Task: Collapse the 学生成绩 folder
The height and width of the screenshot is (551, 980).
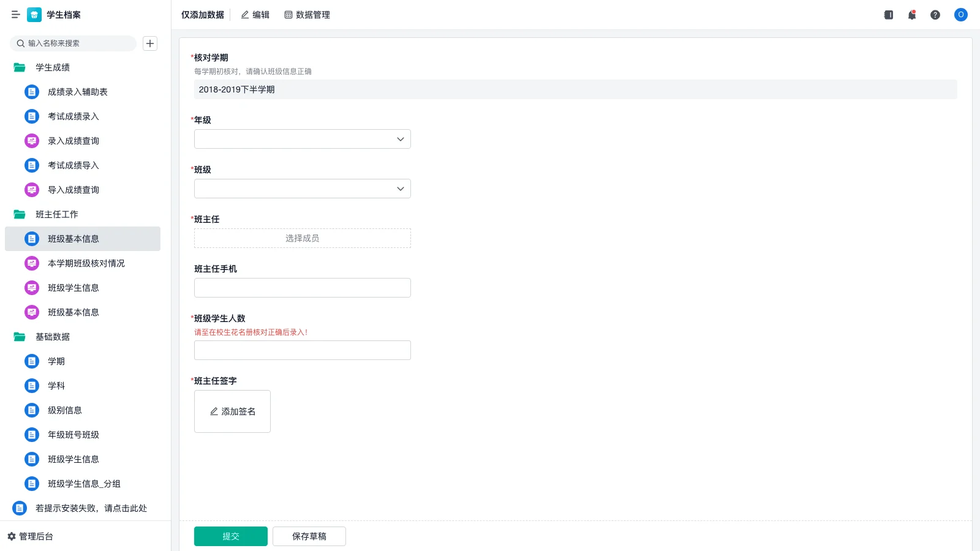Action: pos(20,67)
